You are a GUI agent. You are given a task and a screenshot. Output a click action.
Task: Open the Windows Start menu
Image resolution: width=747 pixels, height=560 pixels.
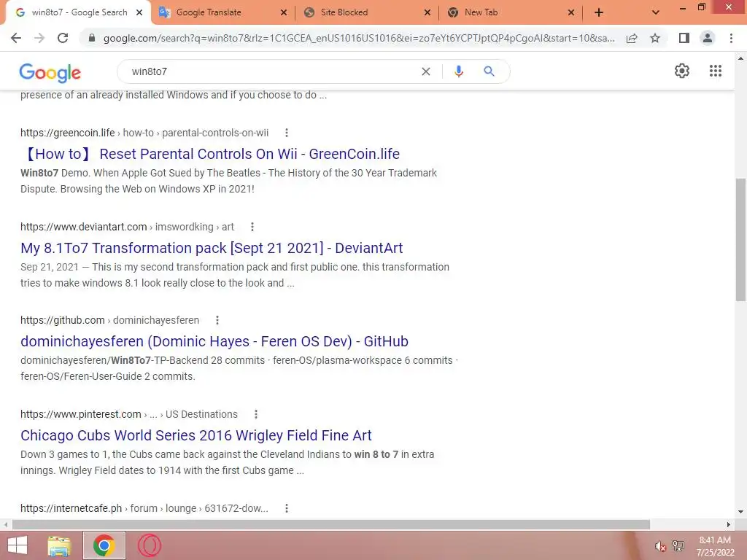pyautogui.click(x=18, y=545)
